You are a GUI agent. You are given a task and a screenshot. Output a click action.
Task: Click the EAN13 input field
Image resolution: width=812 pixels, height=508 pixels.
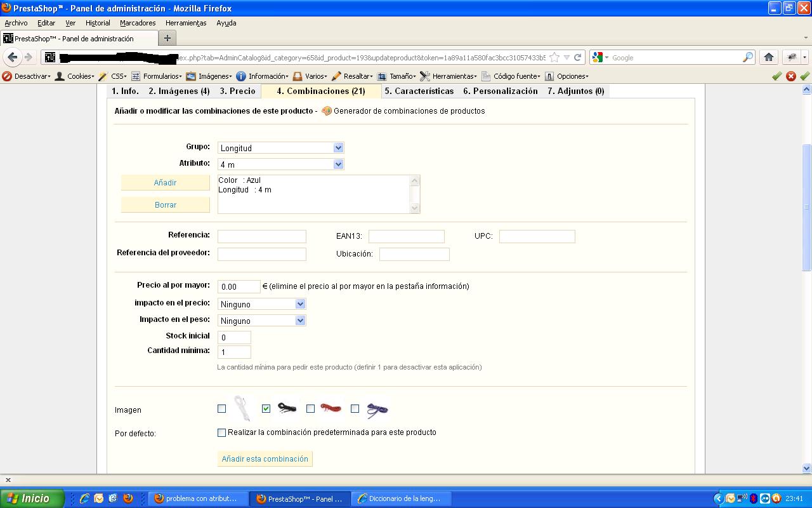pyautogui.click(x=406, y=236)
